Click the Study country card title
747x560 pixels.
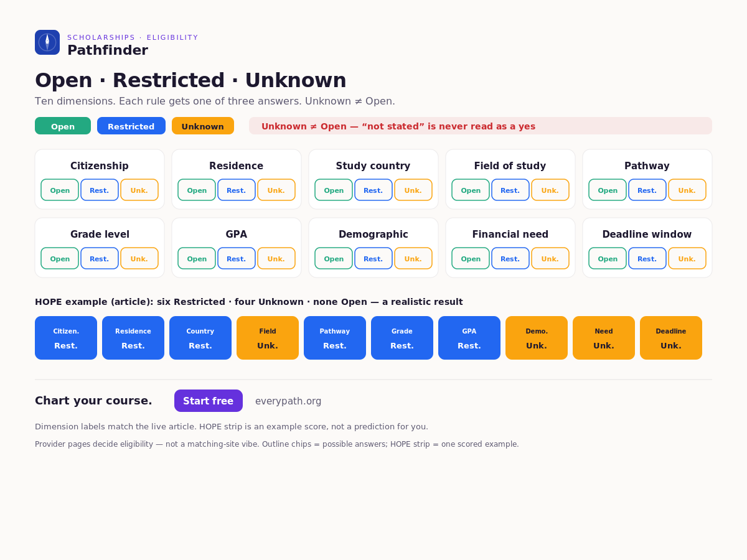[x=374, y=166]
